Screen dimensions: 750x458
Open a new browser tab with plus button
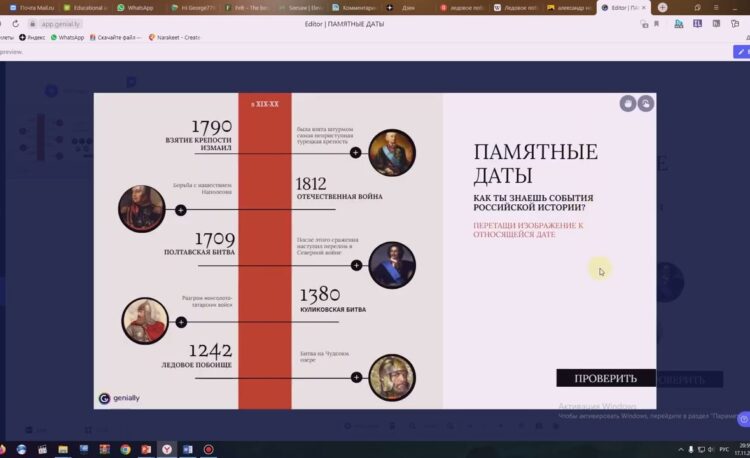pyautogui.click(x=662, y=7)
